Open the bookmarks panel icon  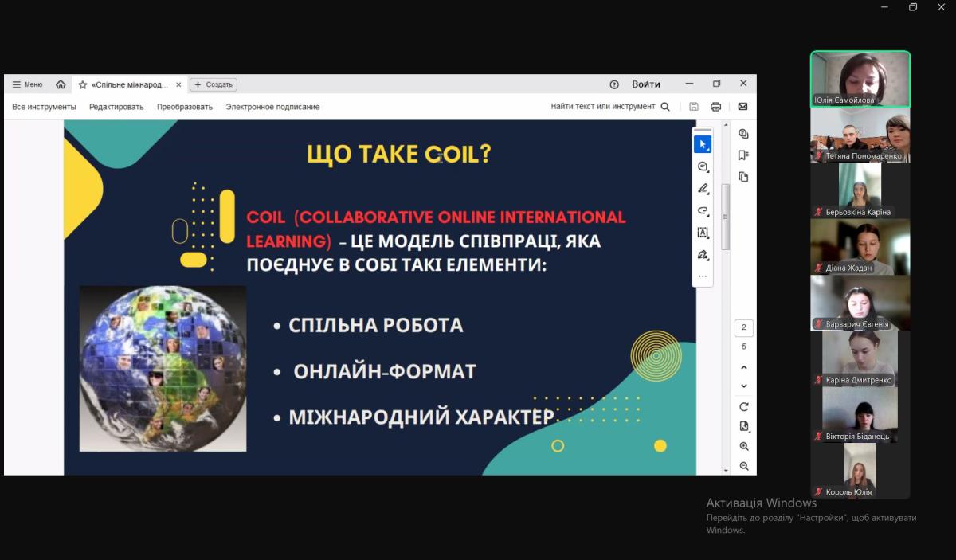pos(743,155)
